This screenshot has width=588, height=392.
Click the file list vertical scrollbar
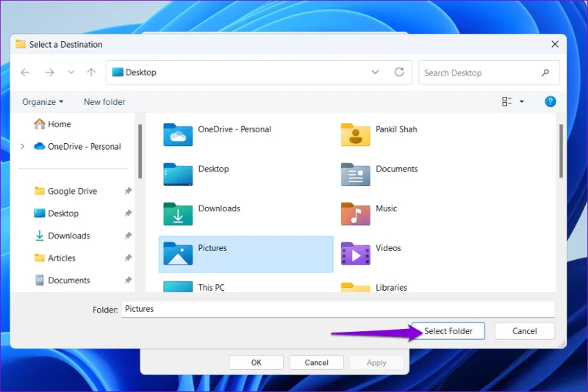coord(561,151)
